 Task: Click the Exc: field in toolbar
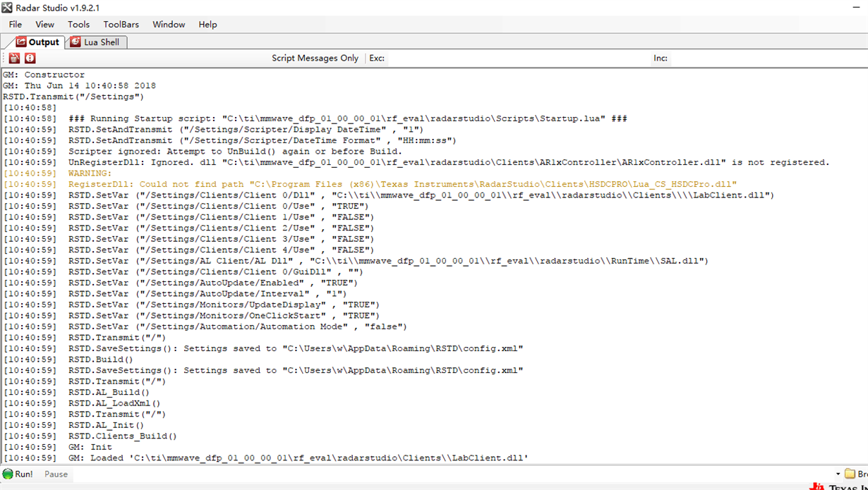pyautogui.click(x=518, y=59)
